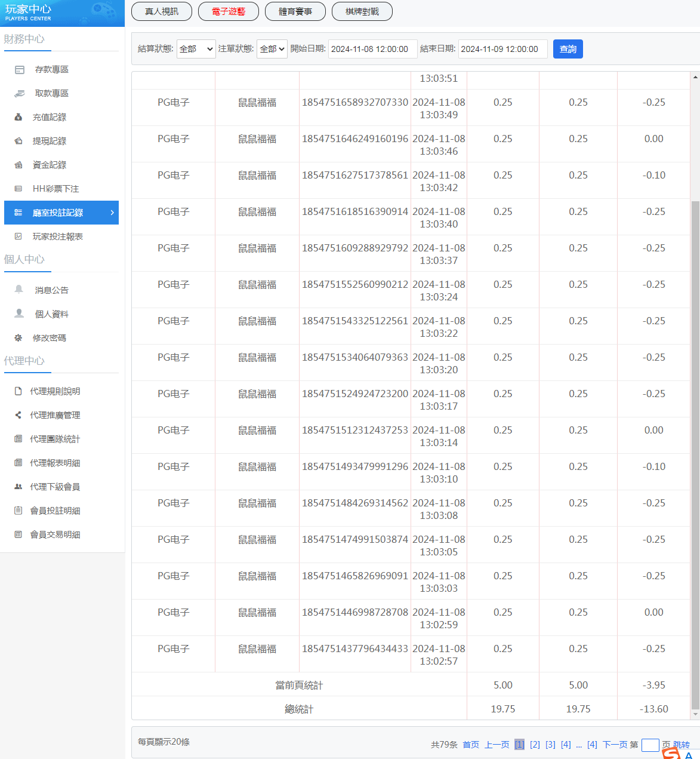Select the 體育賽事 tab

point(295,11)
